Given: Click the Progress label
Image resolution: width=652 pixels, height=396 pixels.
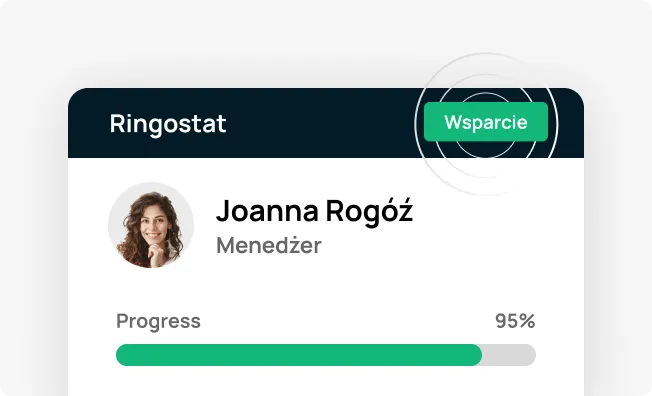Looking at the screenshot, I should [158, 322].
